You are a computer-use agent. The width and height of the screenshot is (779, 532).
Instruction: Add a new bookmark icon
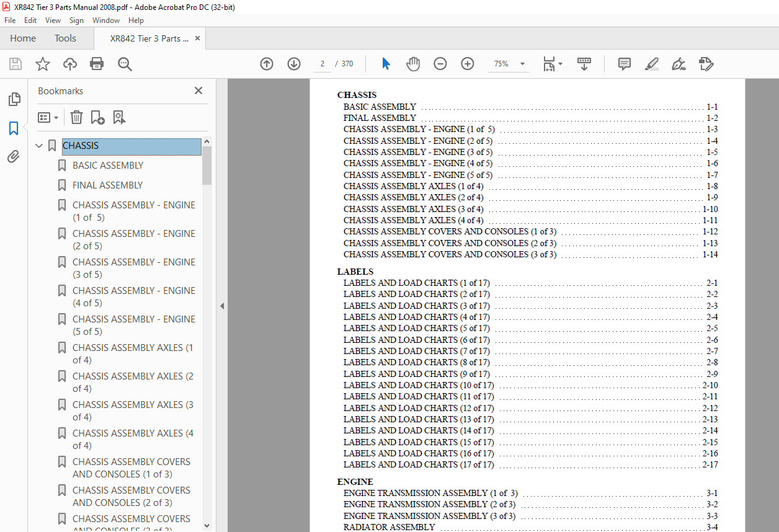tap(97, 117)
